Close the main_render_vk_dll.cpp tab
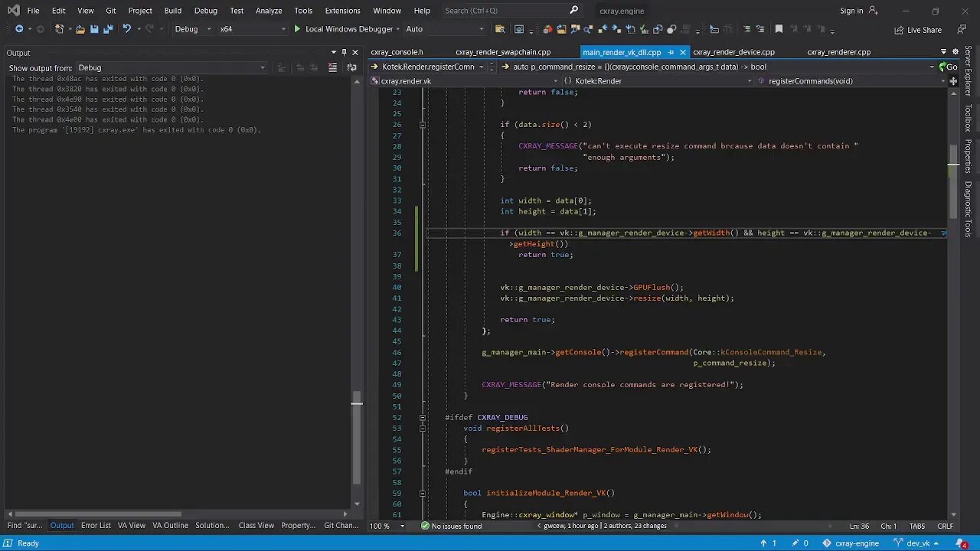 [x=682, y=52]
